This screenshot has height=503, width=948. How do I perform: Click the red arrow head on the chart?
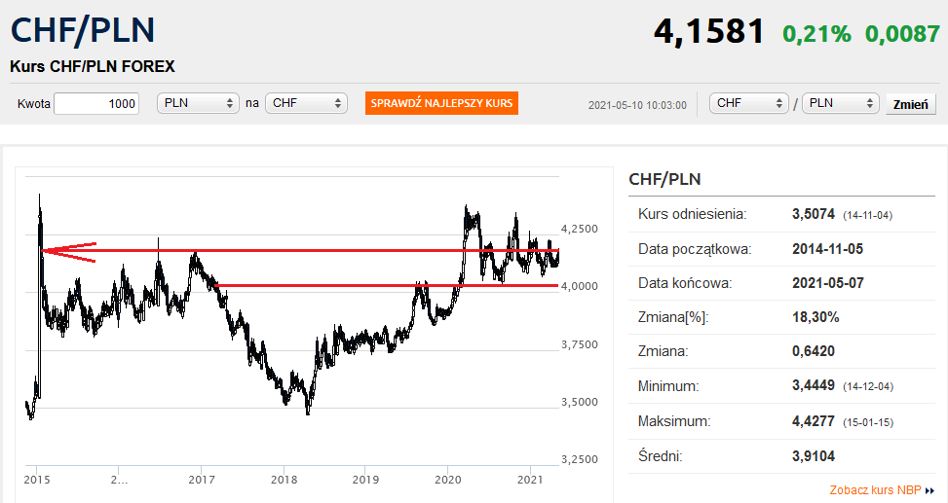coord(47,250)
